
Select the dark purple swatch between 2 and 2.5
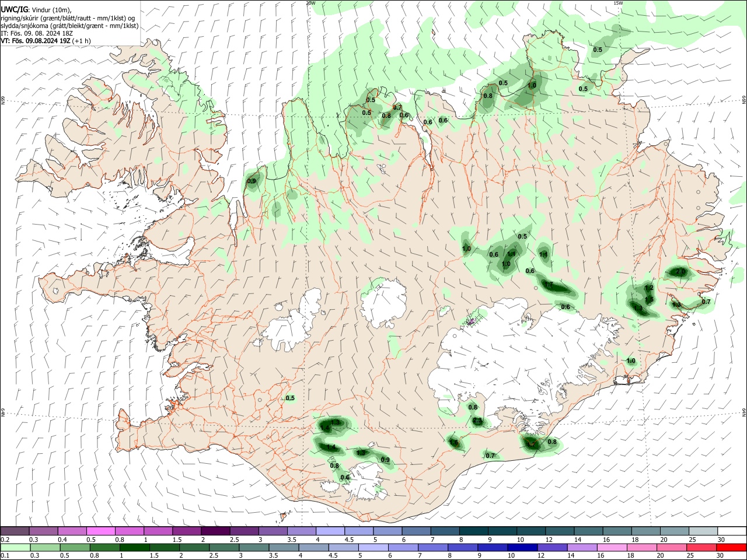[x=215, y=531]
